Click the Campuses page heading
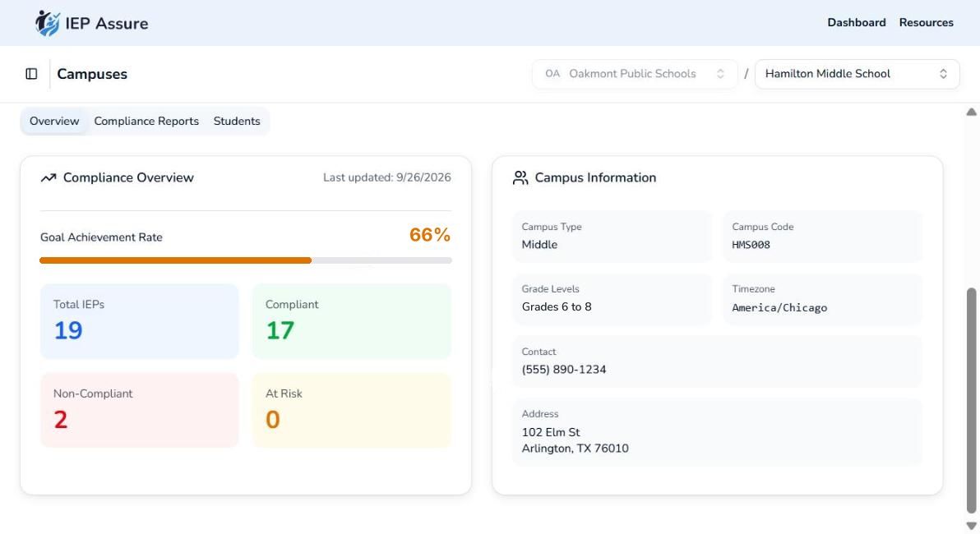 [92, 74]
